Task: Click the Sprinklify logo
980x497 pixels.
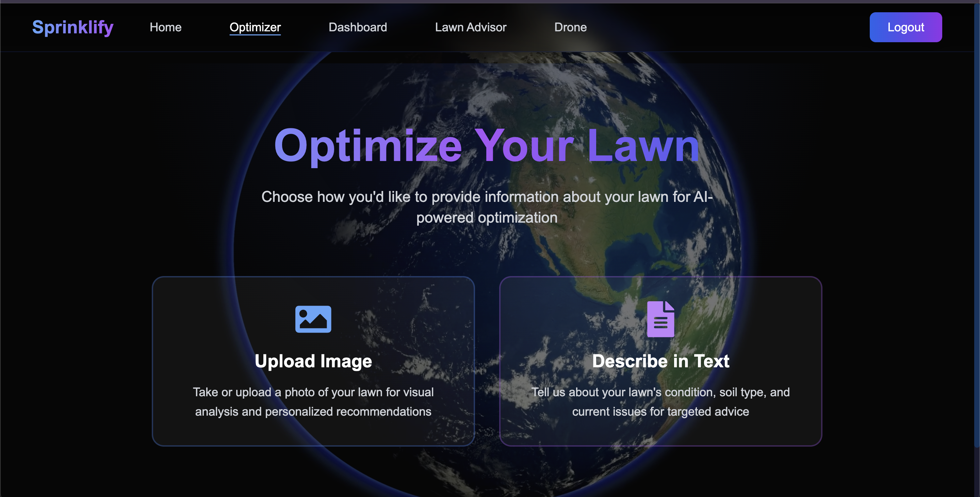Action: tap(73, 27)
